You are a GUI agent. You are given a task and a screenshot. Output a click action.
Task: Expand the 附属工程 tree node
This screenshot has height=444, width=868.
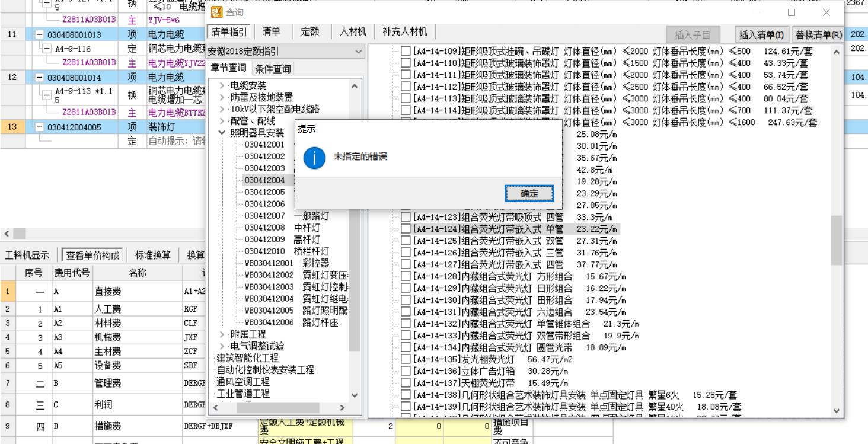(222, 334)
